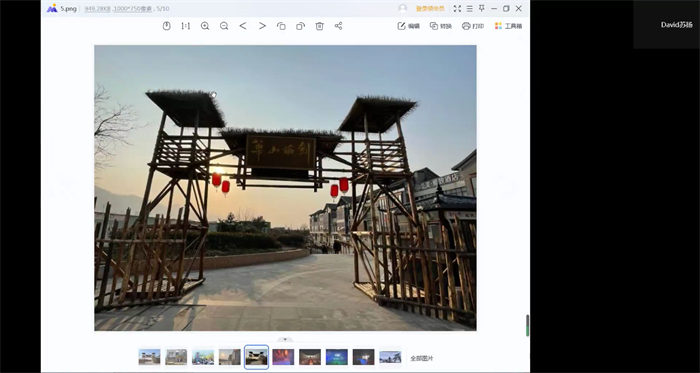Go to the next image
This screenshot has height=373, width=700.
262,26
